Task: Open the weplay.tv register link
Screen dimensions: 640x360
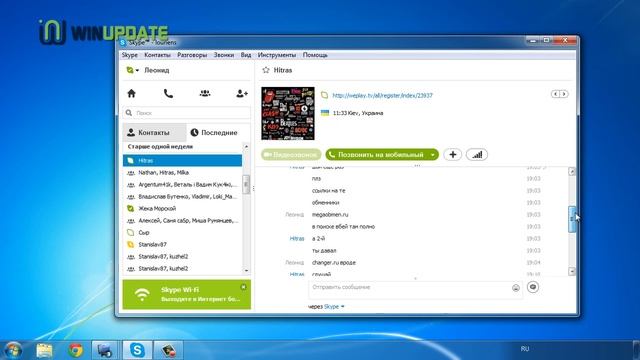Action: (382, 95)
